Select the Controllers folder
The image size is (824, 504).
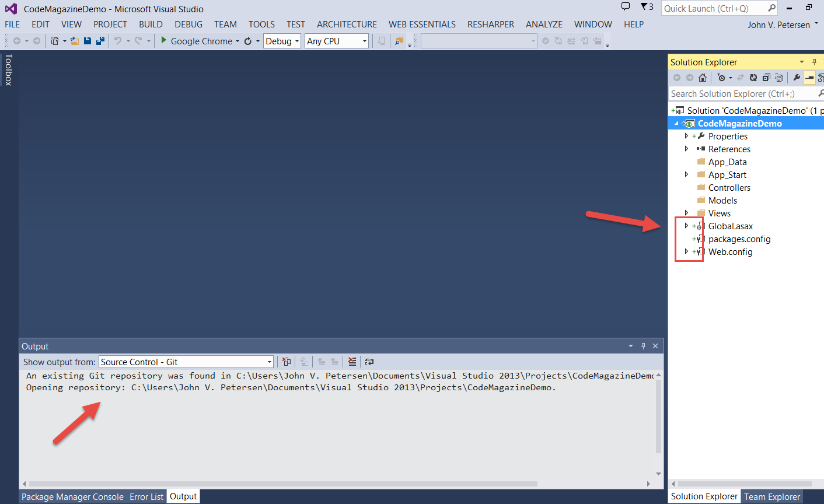[729, 187]
